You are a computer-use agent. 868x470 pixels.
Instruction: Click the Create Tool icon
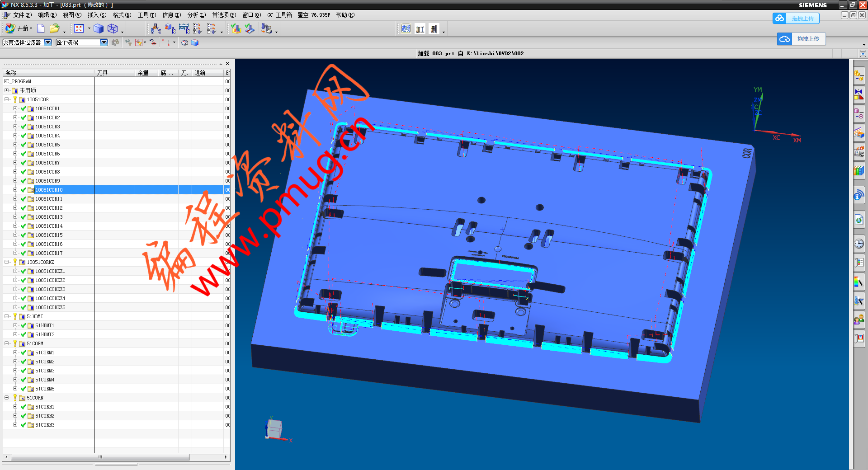[156, 28]
